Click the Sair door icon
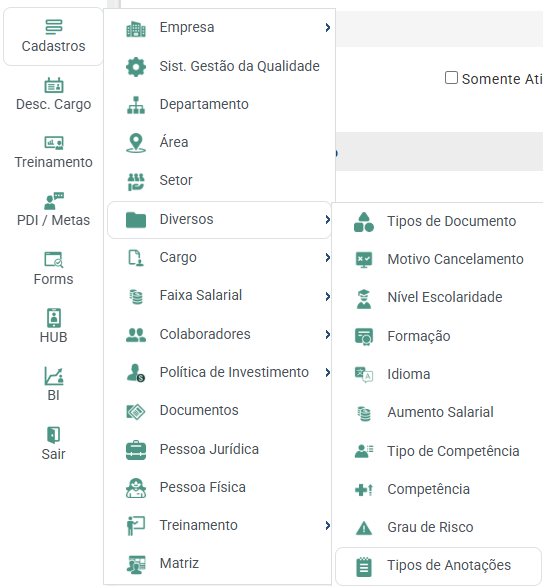 point(54,435)
